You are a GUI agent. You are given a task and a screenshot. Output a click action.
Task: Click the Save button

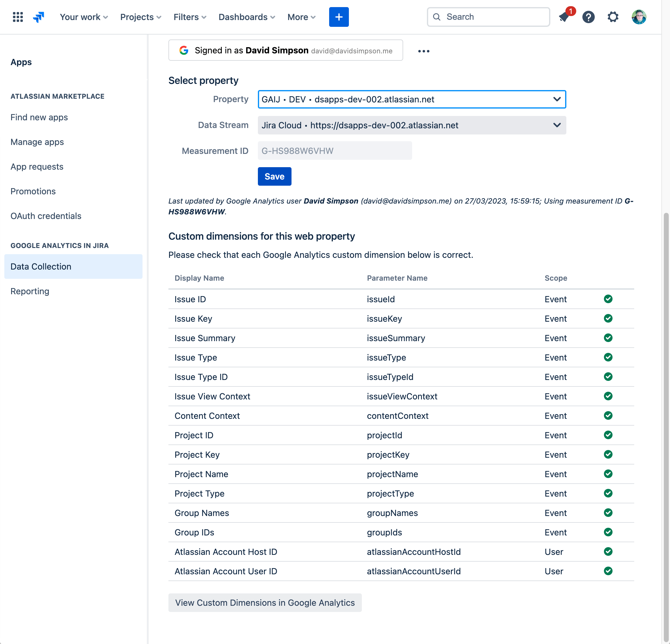click(x=274, y=176)
